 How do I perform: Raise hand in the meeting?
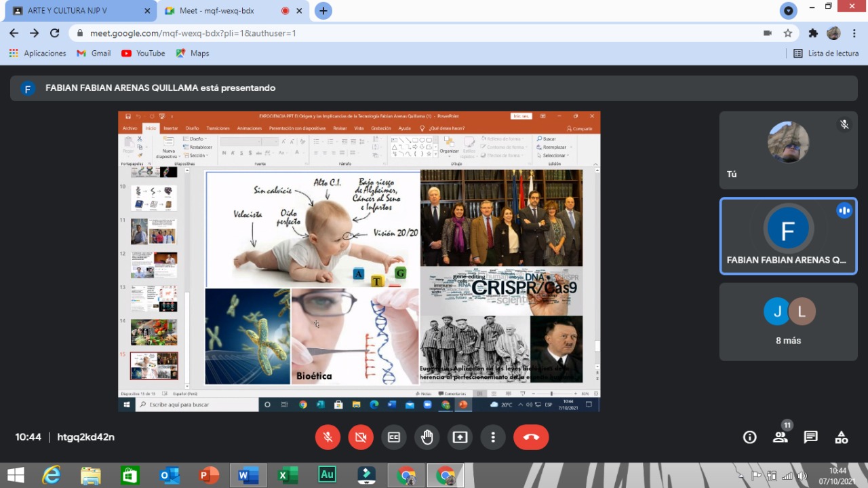point(427,437)
